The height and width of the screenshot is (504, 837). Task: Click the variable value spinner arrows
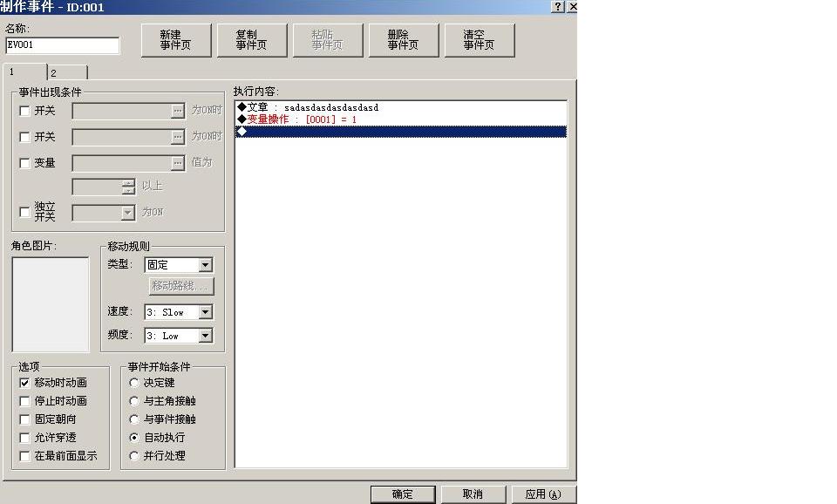click(x=128, y=187)
